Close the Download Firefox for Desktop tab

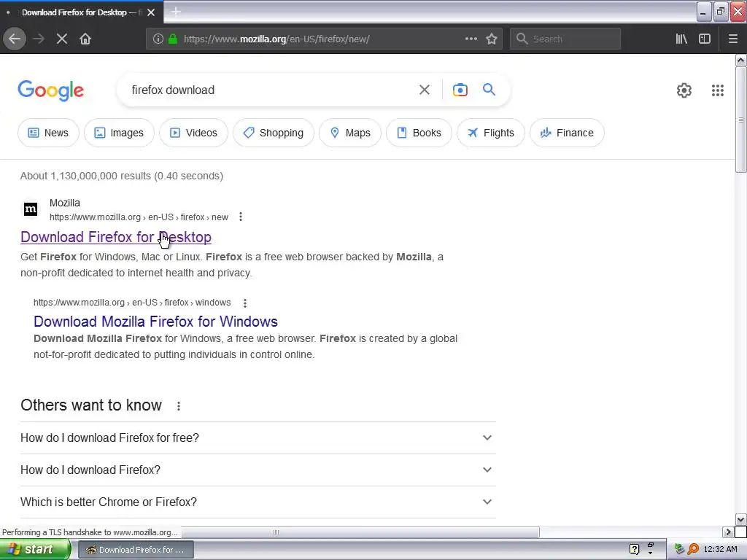pos(151,12)
